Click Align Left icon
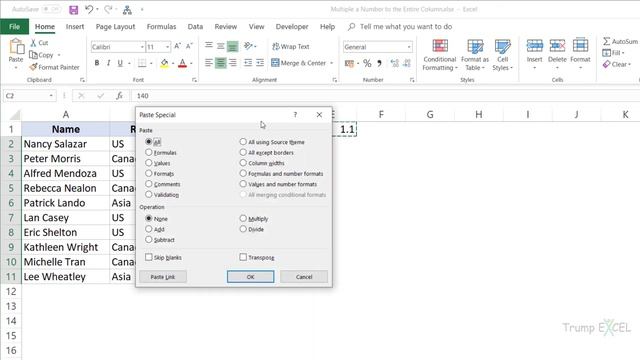Image resolution: width=640 pixels, height=360 pixels. [209, 63]
